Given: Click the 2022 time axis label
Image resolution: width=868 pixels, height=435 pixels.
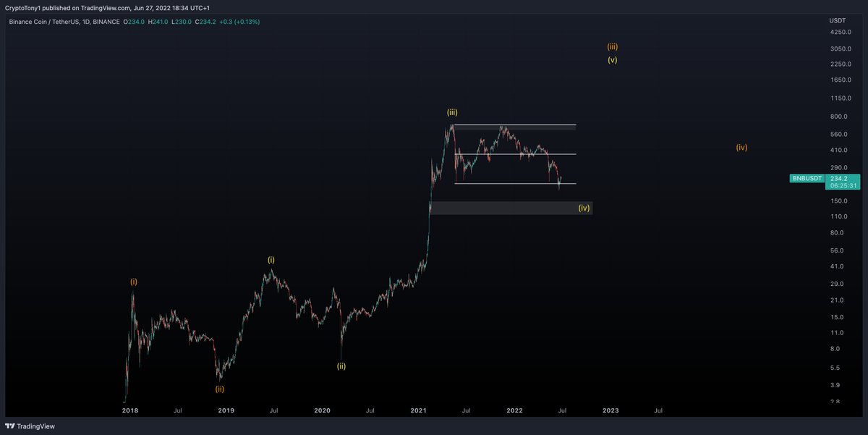Looking at the screenshot, I should tap(514, 410).
